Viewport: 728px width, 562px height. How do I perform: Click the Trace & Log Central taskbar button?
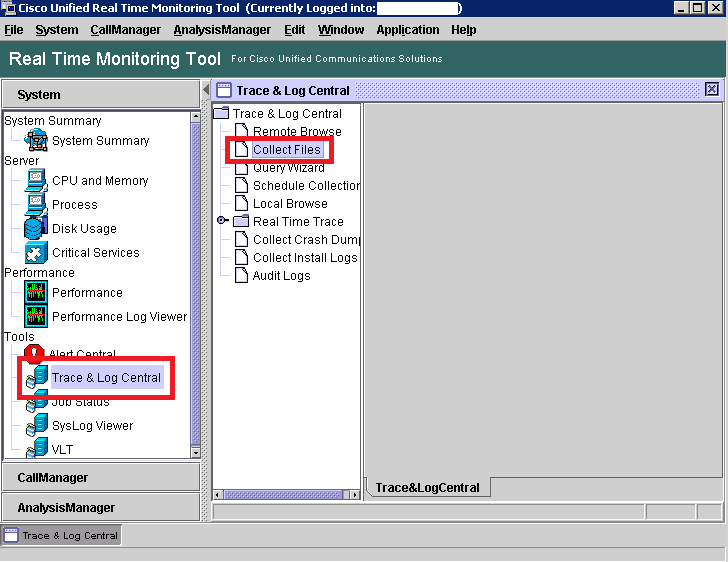pyautogui.click(x=61, y=536)
